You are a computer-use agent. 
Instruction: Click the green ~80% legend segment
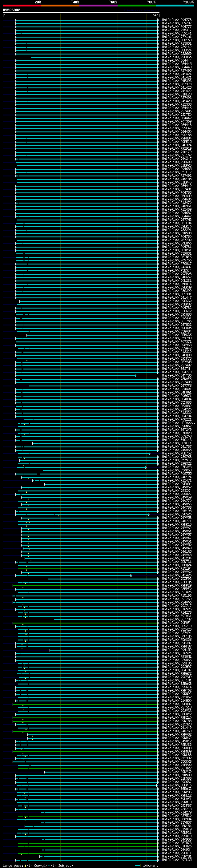coord(137,6)
